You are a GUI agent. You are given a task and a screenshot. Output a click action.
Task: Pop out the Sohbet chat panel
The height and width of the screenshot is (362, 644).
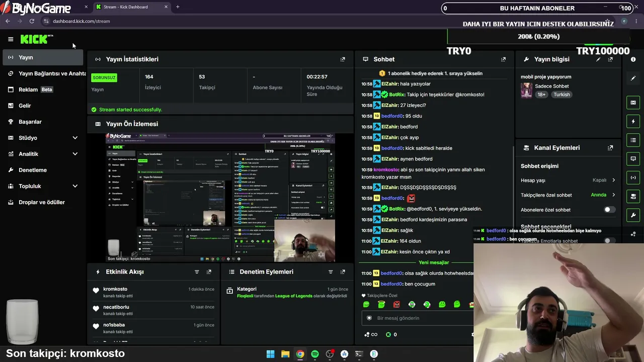click(x=503, y=59)
